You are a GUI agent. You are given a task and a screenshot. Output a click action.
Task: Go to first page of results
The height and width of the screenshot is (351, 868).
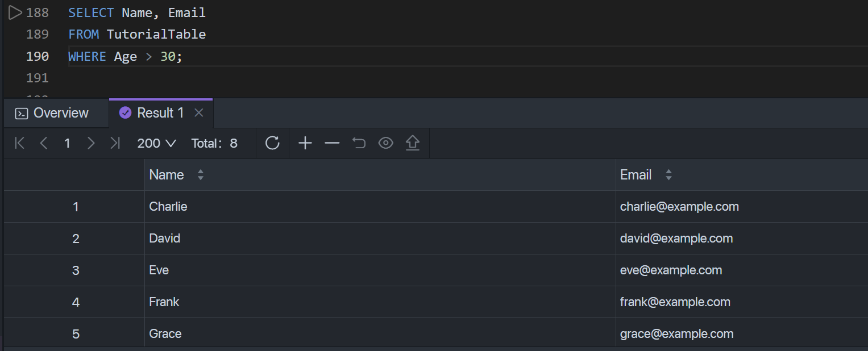(20, 143)
